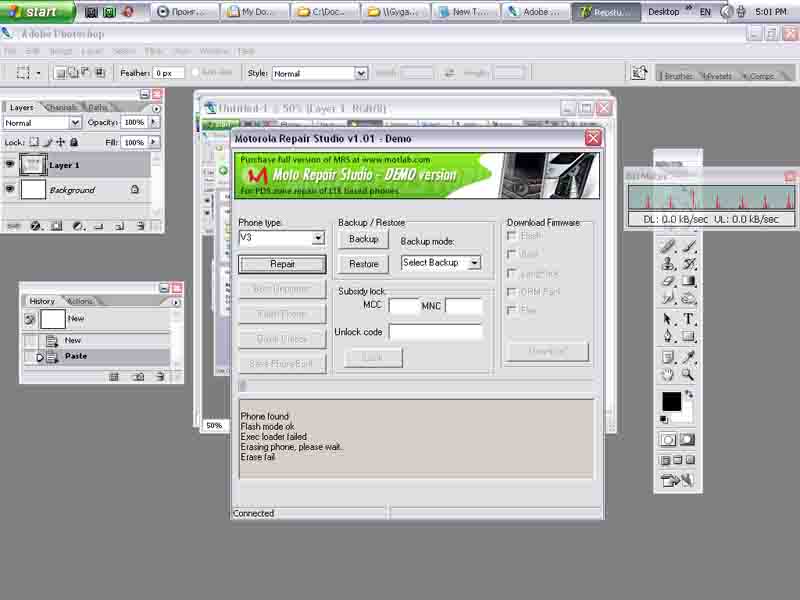The image size is (800, 600).
Task: Create new document from current history state
Action: pyautogui.click(x=114, y=377)
